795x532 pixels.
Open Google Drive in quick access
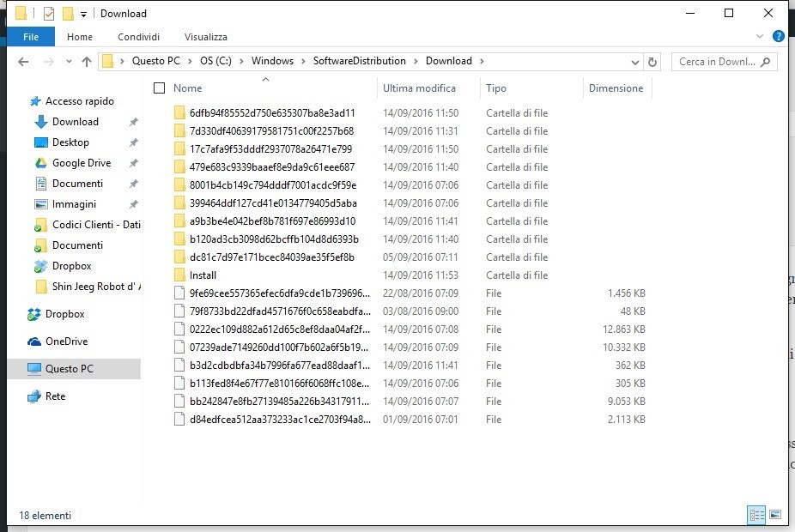point(82,163)
